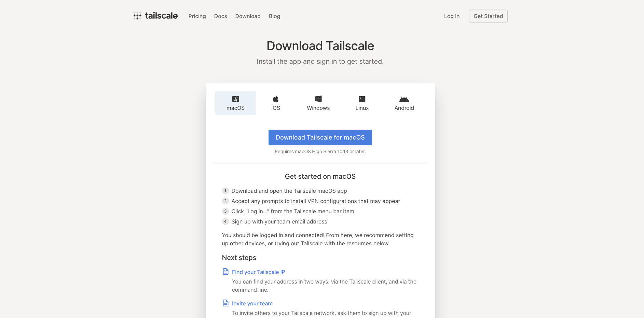
Task: Click the Get started on macOS heading
Action: (320, 176)
